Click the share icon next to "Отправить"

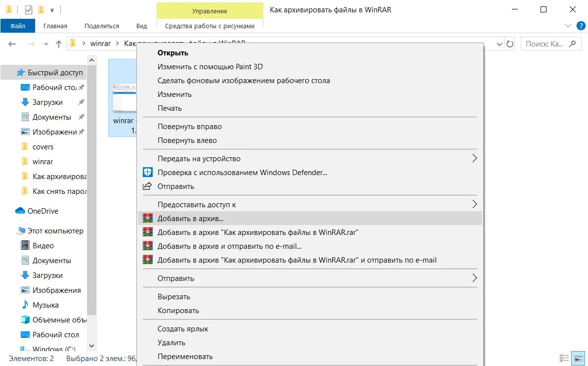(147, 186)
